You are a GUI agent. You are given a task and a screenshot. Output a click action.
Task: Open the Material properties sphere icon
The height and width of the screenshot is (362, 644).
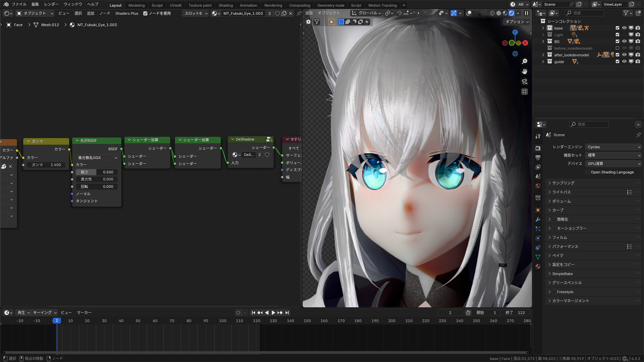(538, 266)
